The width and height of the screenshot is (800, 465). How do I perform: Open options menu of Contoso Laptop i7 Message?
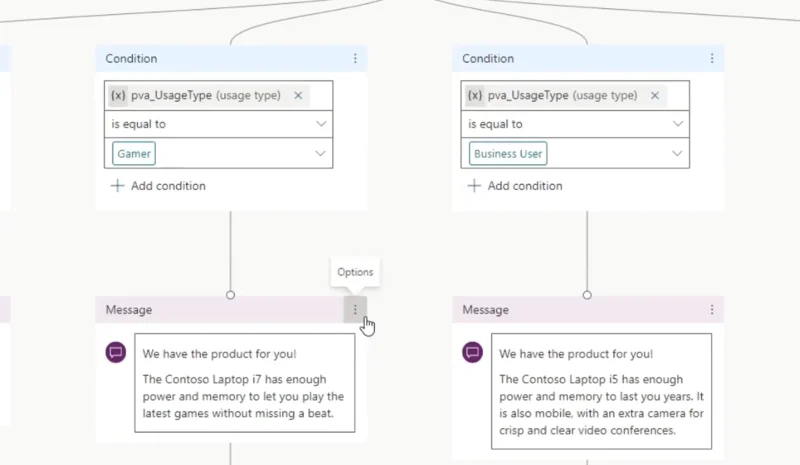click(355, 309)
